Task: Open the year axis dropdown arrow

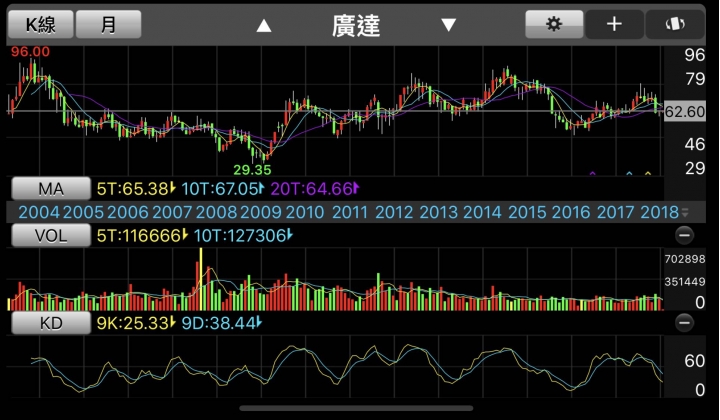Action: pyautogui.click(x=685, y=213)
